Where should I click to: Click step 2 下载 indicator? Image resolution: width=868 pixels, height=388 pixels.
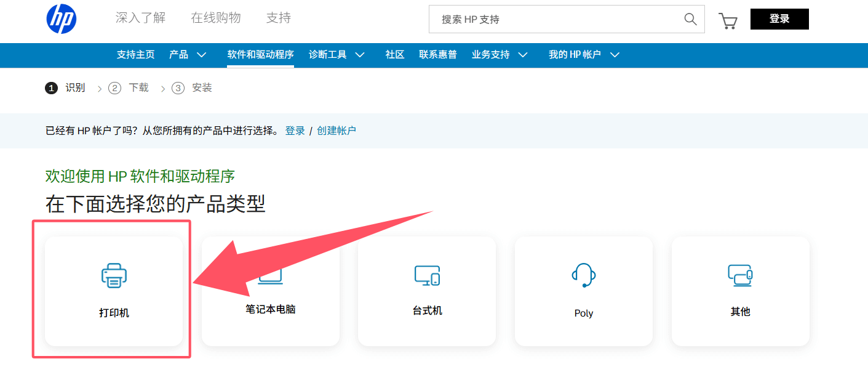coord(129,88)
